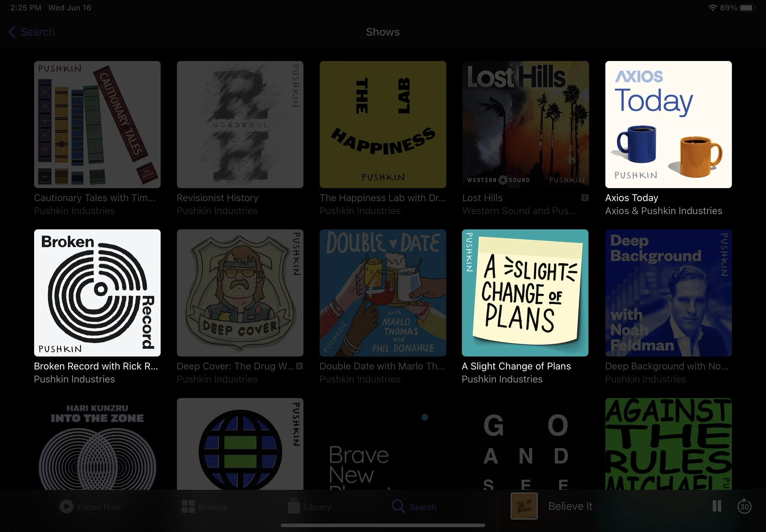Screen dimensions: 766x532
Task: Switch to the Library tab
Action: (x=317, y=507)
